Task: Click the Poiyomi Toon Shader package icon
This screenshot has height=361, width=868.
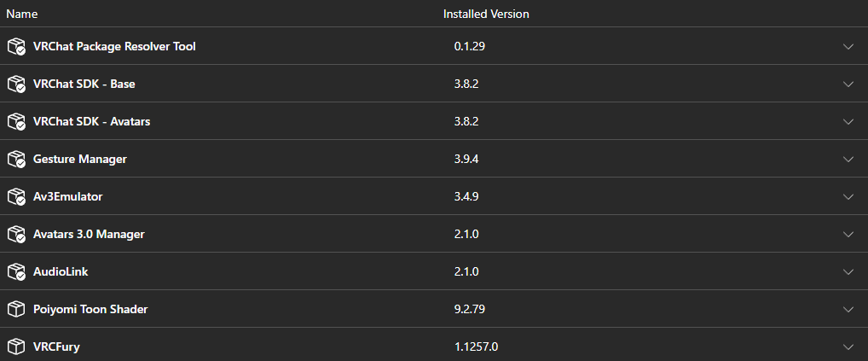Action: pyautogui.click(x=16, y=309)
